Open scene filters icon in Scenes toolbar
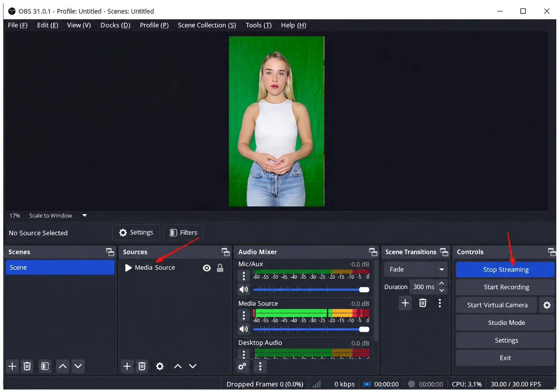 click(45, 366)
